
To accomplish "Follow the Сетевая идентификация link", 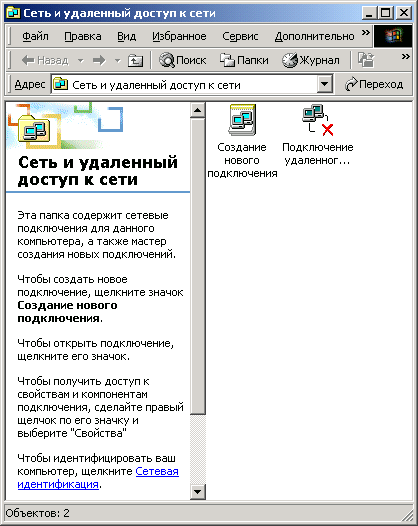I will [98, 478].
